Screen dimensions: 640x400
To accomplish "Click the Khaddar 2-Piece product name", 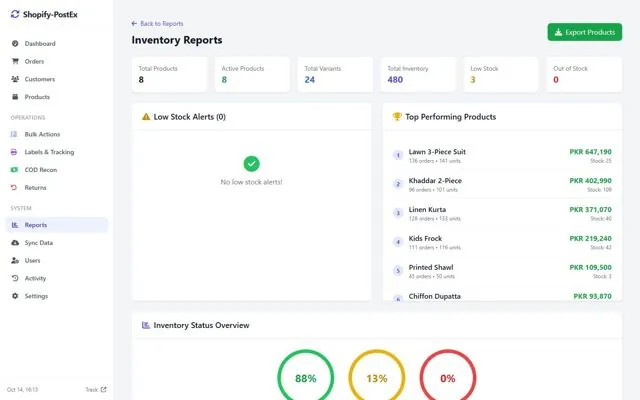I will coord(435,181).
